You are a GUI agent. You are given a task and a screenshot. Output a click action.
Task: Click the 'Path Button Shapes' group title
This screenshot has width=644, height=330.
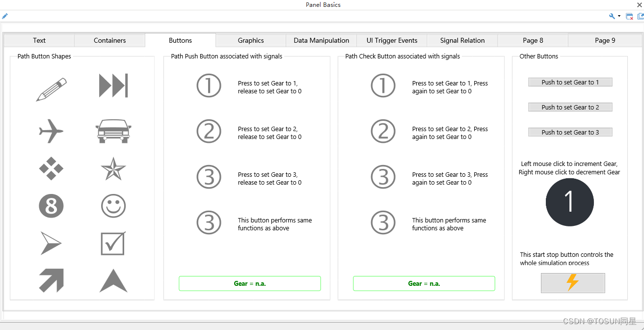pos(44,56)
